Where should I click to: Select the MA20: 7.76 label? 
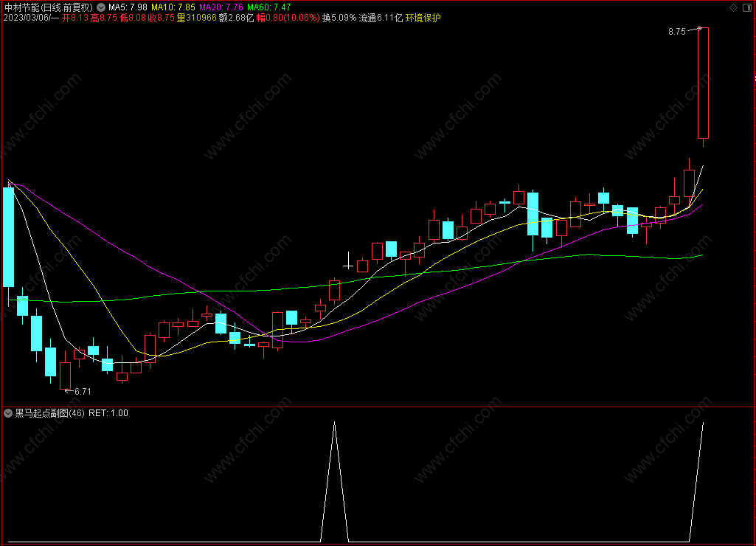tap(221, 7)
